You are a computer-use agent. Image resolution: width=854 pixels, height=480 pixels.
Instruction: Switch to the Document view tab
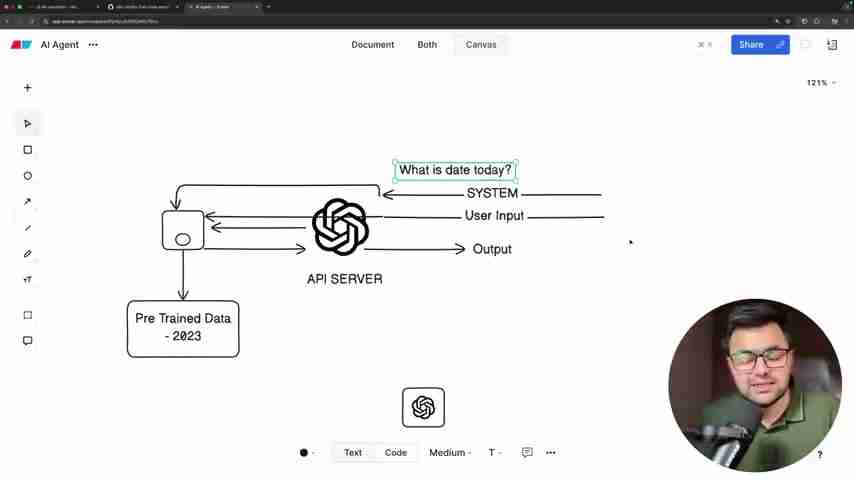373,45
